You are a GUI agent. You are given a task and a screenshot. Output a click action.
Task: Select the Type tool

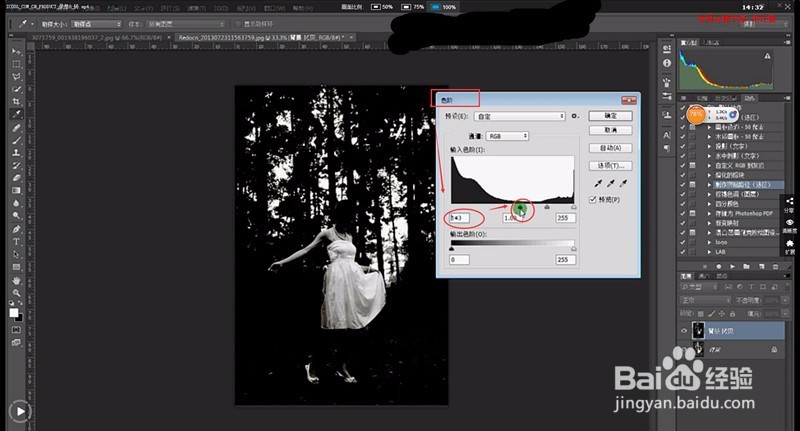[16, 242]
